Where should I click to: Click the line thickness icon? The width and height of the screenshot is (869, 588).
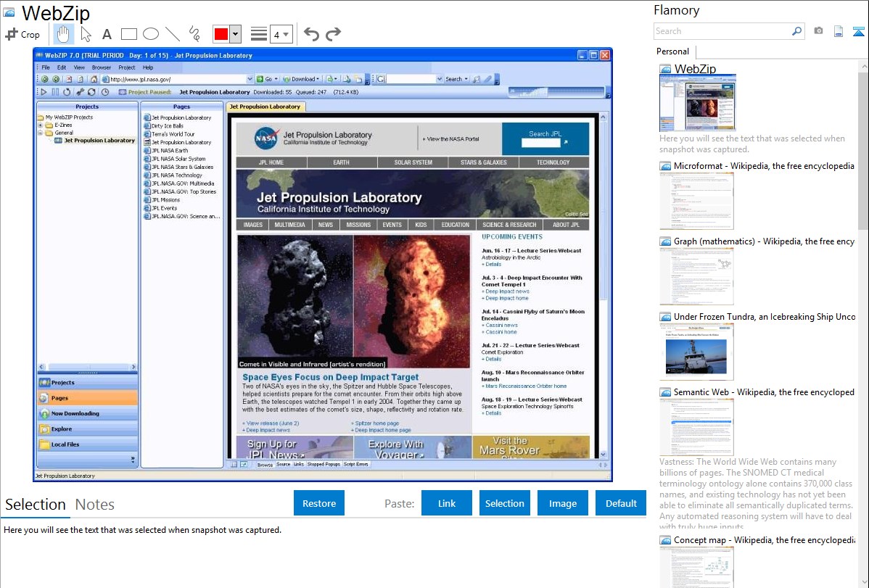click(x=259, y=34)
